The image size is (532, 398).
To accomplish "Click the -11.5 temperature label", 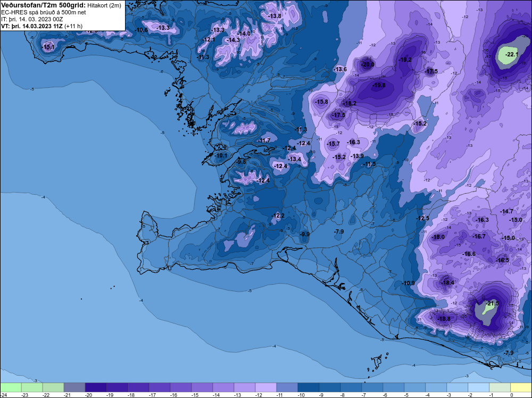I will (x=370, y=164).
